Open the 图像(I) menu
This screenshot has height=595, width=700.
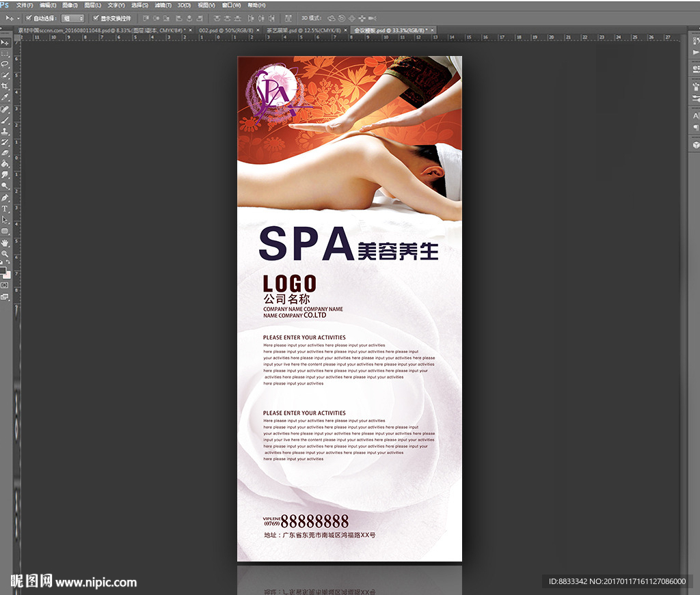(x=70, y=5)
